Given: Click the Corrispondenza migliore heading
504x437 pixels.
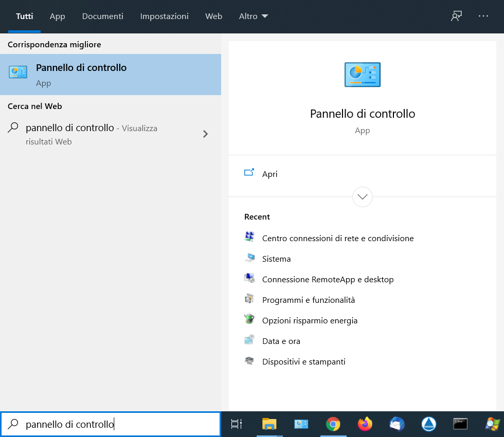Looking at the screenshot, I should click(55, 44).
